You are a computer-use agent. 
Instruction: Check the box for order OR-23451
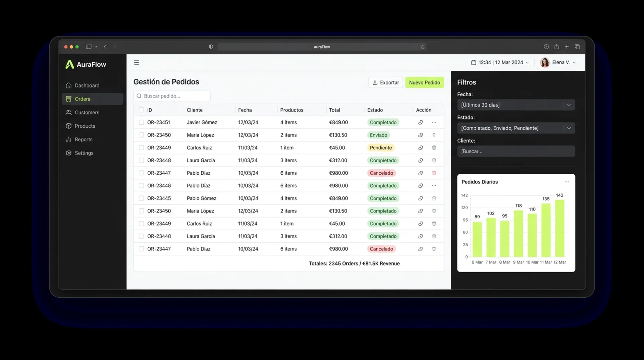click(141, 122)
